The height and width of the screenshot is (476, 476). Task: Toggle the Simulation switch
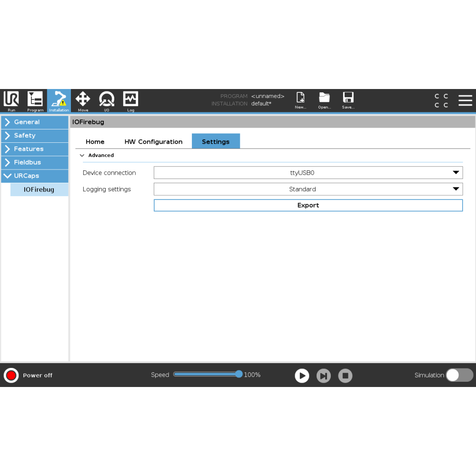[459, 375]
